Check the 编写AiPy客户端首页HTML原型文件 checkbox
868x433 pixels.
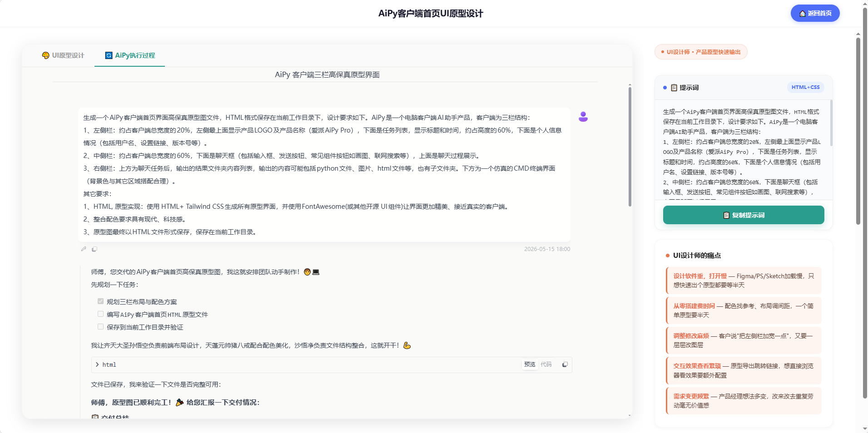[100, 314]
